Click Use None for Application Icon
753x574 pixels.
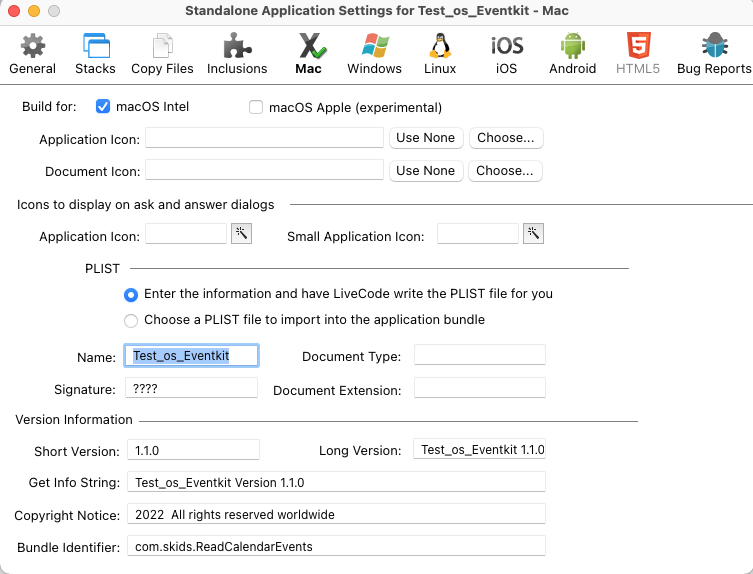pyautogui.click(x=425, y=138)
